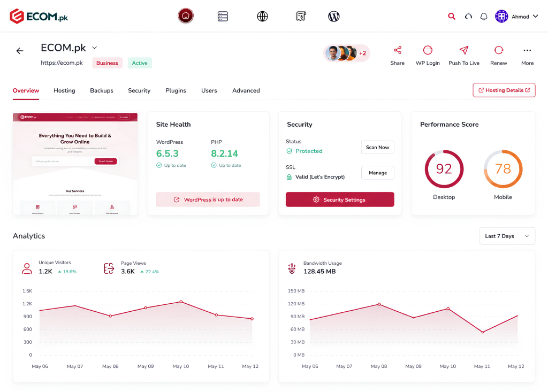The height and width of the screenshot is (392, 548).
Task: Open Security Settings
Action: click(x=340, y=199)
